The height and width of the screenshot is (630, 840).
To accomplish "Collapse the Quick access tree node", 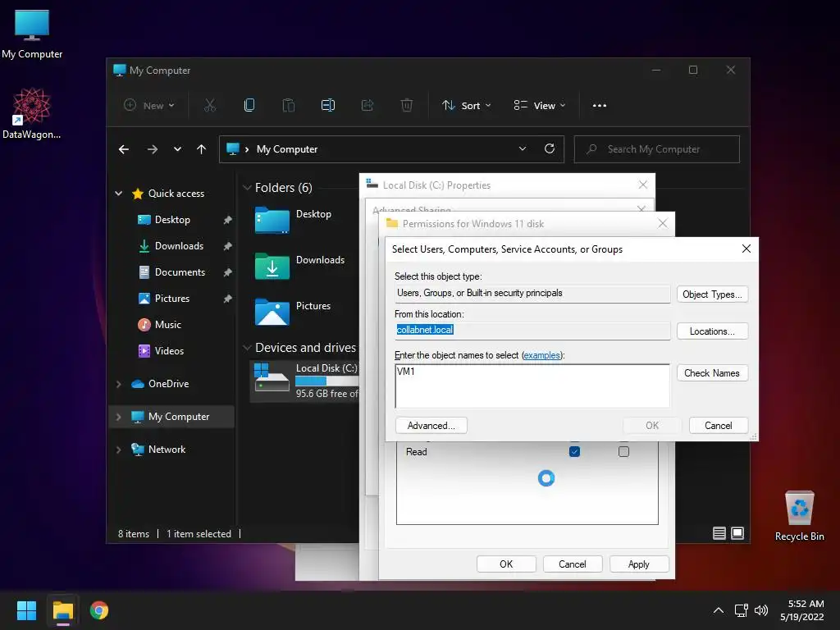I will (118, 194).
